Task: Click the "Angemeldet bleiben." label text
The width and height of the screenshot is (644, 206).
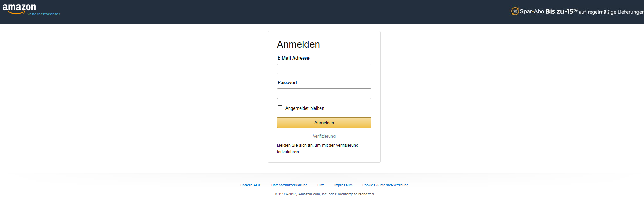Action: (305, 108)
